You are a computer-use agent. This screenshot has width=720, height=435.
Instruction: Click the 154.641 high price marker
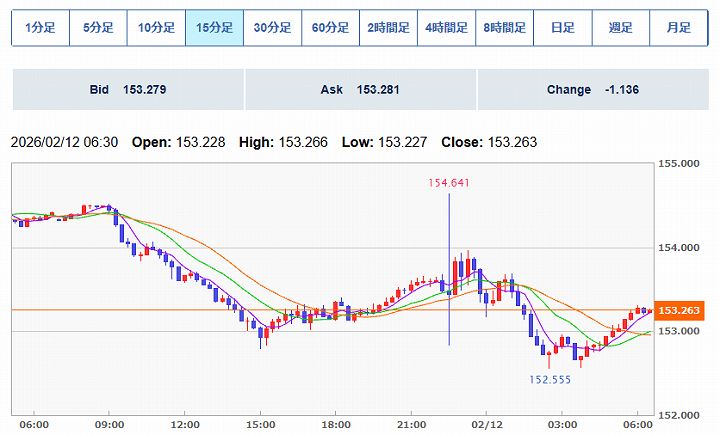448,183
